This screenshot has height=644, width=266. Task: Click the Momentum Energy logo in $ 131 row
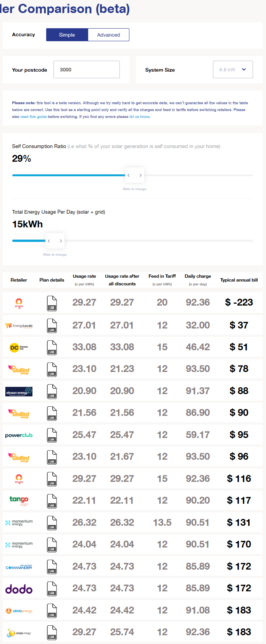19,523
